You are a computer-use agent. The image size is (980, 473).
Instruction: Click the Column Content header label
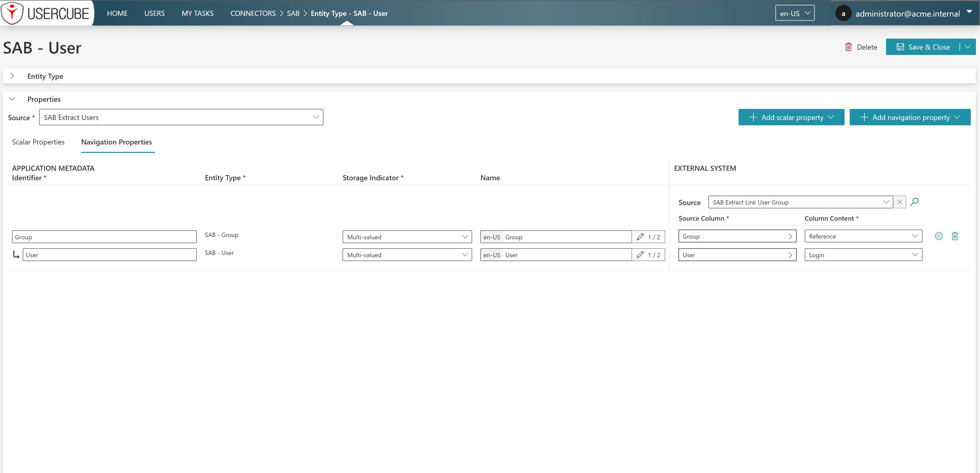pos(831,218)
